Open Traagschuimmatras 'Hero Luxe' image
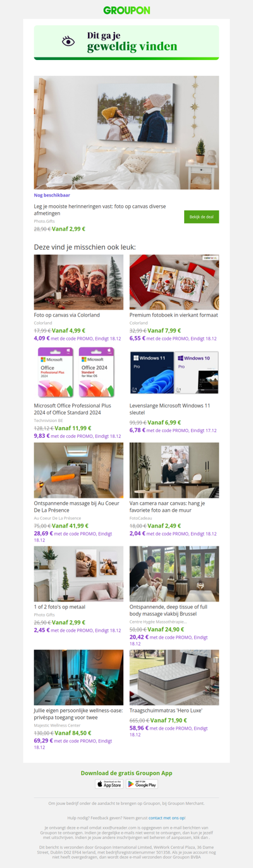Viewport: 253px width, 868px height. pos(174,677)
